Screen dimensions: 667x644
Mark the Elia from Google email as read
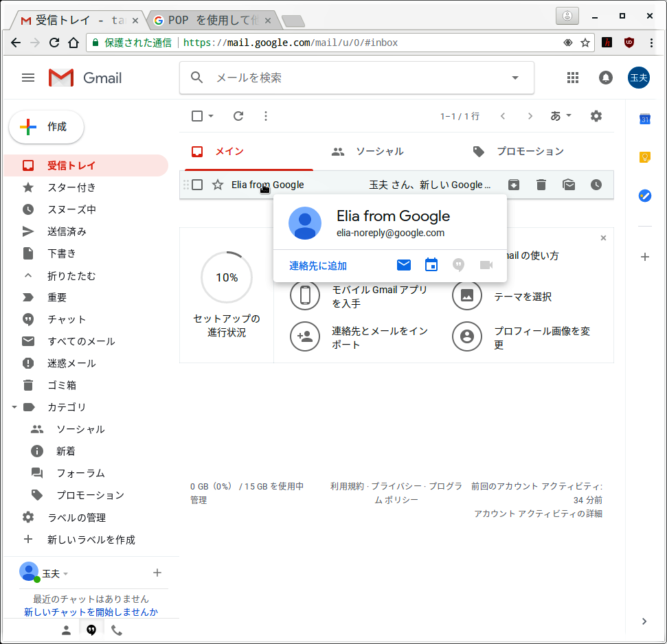click(x=569, y=185)
